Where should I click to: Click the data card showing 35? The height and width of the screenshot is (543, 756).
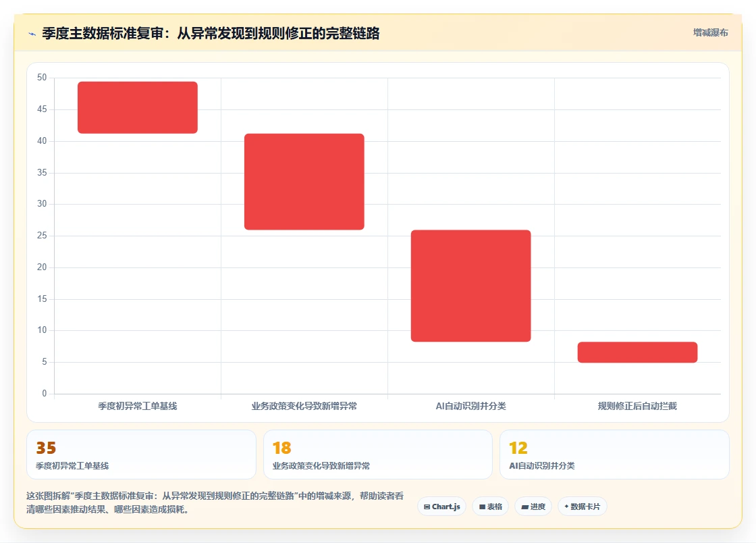click(141, 455)
